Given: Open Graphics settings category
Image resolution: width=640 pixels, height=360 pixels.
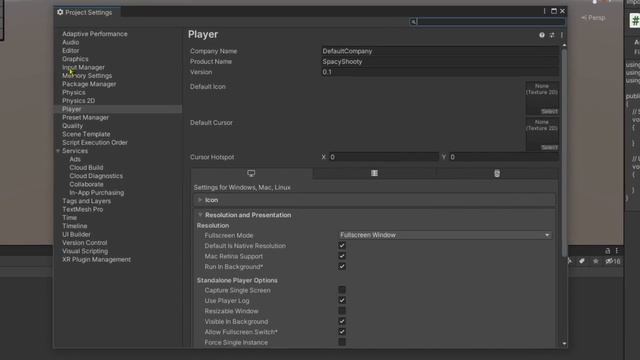Looking at the screenshot, I should tap(75, 59).
